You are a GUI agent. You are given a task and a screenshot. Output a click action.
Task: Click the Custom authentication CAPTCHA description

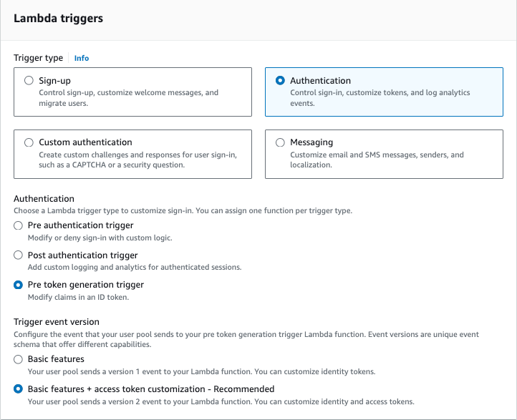pyautogui.click(x=137, y=160)
